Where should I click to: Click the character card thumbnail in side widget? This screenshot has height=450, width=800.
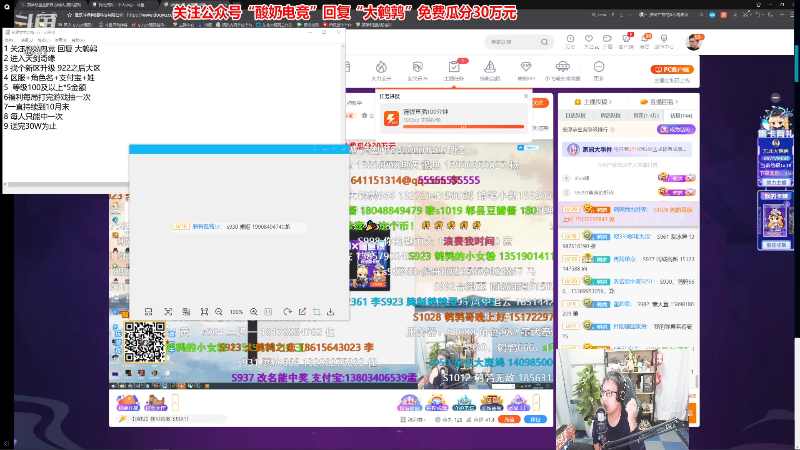click(x=775, y=219)
